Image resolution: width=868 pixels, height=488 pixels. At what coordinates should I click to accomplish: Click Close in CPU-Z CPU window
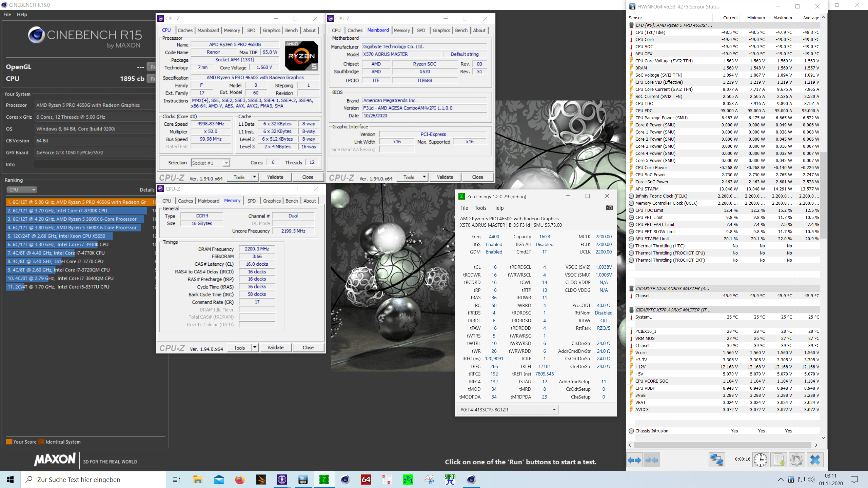[x=308, y=177]
